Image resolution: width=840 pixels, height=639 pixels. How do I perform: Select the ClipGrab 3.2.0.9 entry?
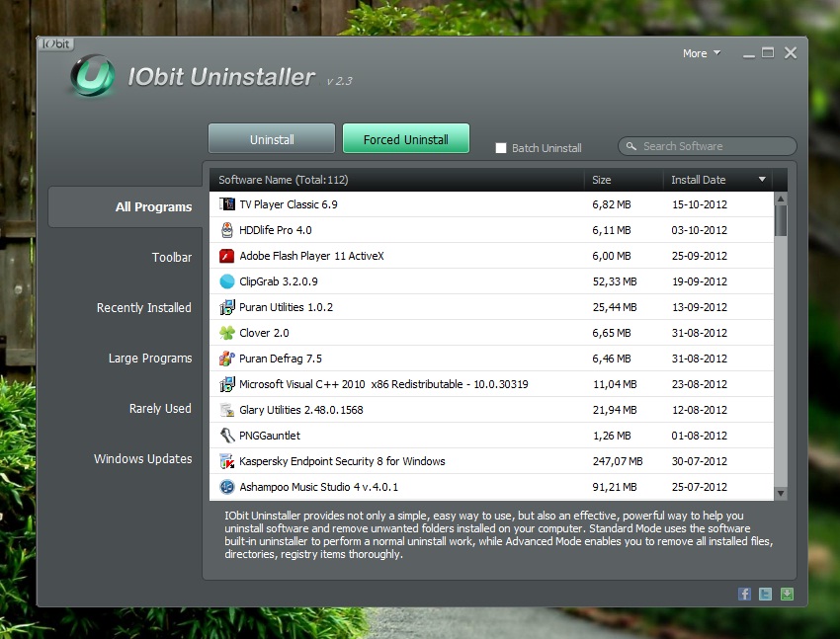point(491,280)
